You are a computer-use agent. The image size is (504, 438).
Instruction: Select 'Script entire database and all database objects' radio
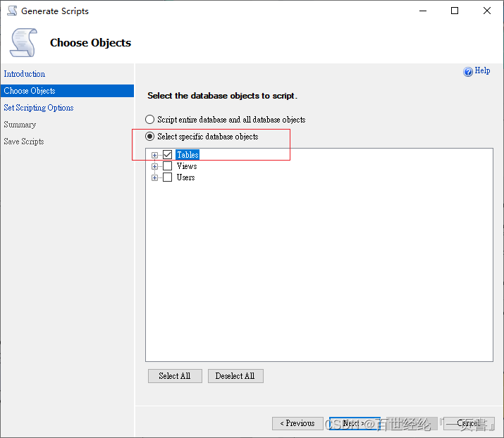(149, 120)
